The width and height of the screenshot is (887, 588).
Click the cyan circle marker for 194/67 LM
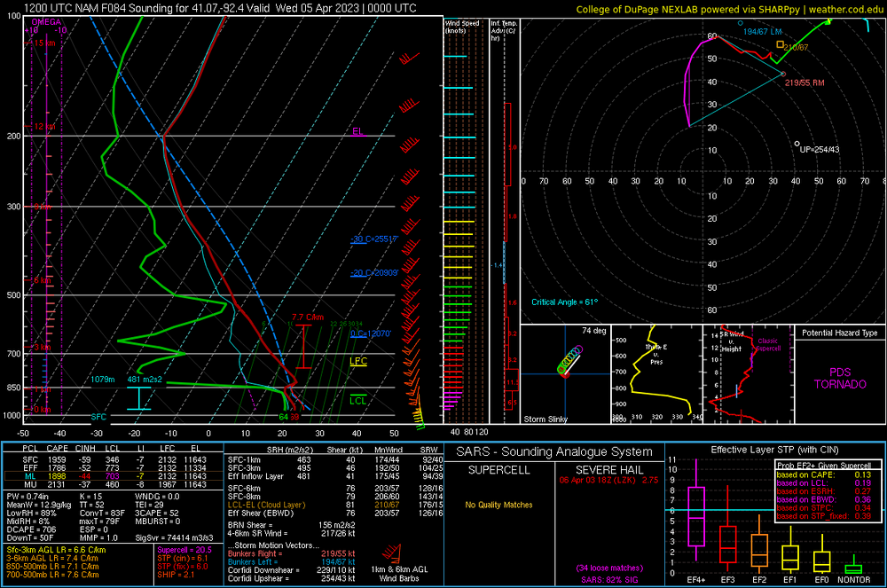[740, 23]
